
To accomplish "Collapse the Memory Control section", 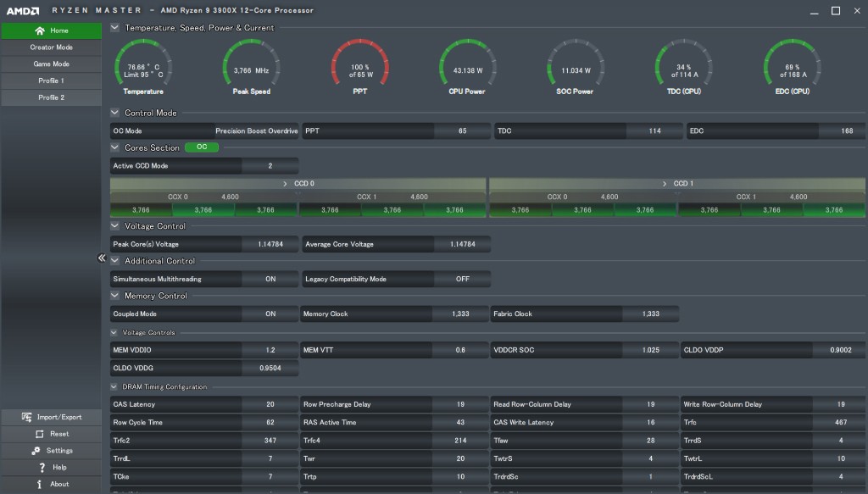I will (x=115, y=296).
